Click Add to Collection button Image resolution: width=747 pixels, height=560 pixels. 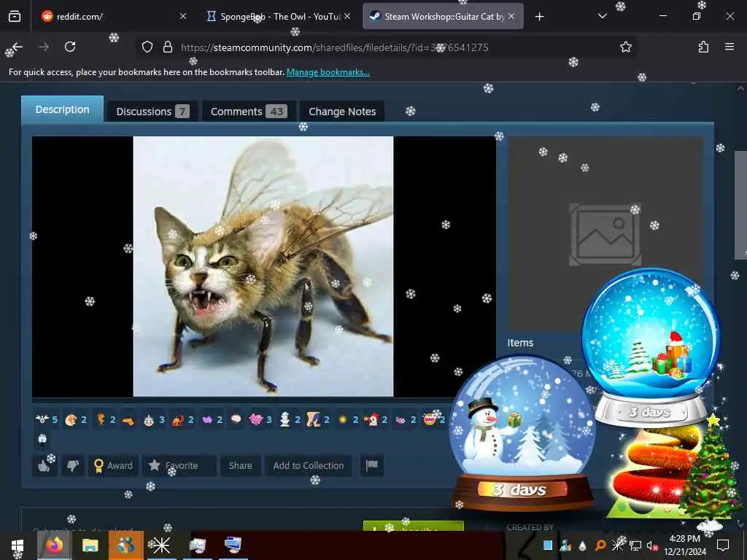(x=309, y=465)
